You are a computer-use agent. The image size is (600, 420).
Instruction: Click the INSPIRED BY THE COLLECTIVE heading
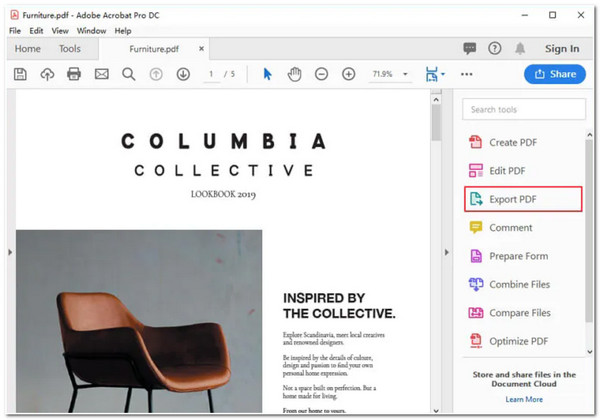339,306
